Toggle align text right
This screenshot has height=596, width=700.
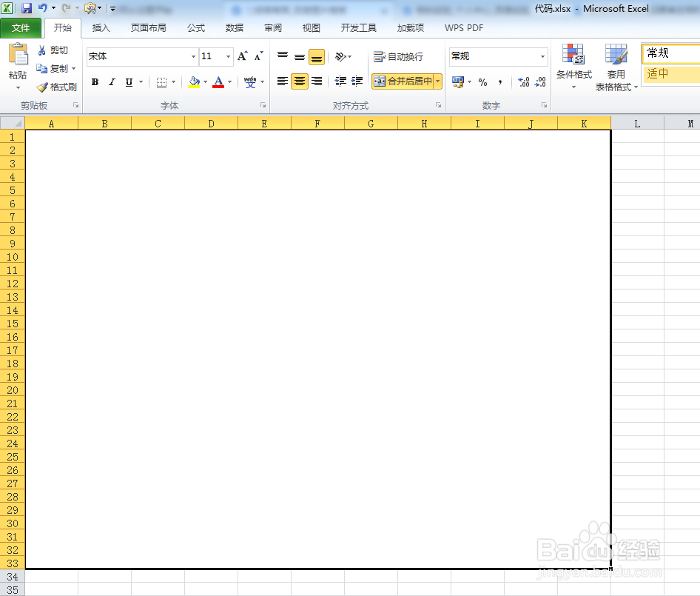coord(317,81)
